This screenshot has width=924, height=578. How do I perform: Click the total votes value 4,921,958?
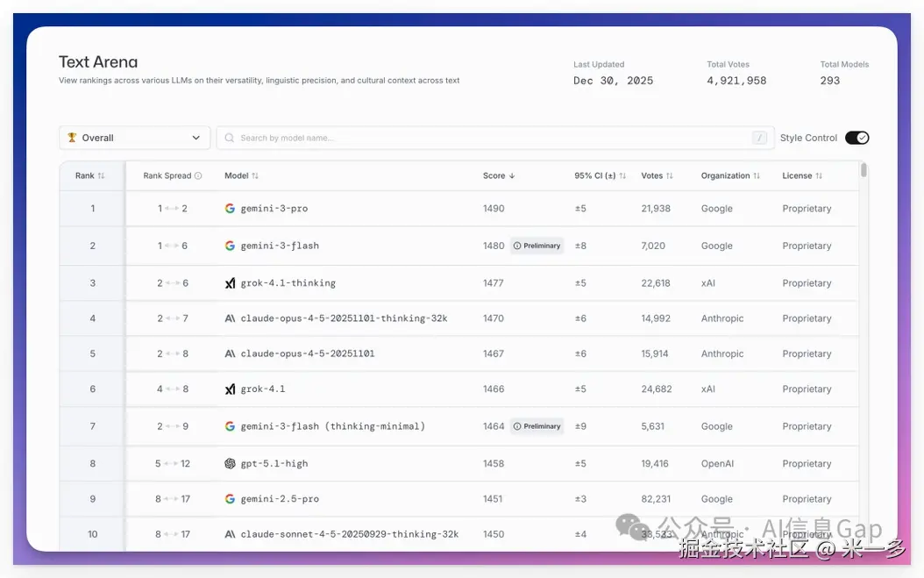pyautogui.click(x=736, y=81)
